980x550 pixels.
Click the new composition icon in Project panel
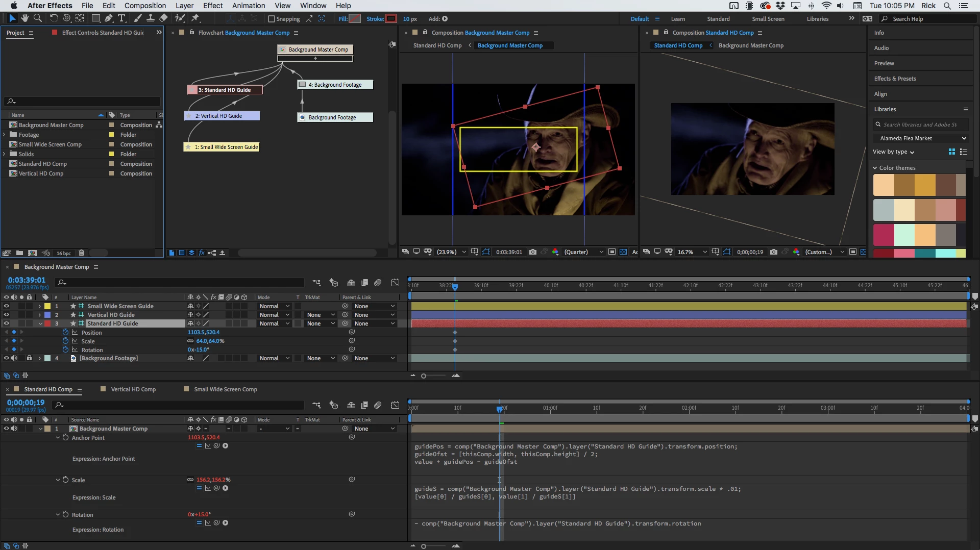coord(33,253)
